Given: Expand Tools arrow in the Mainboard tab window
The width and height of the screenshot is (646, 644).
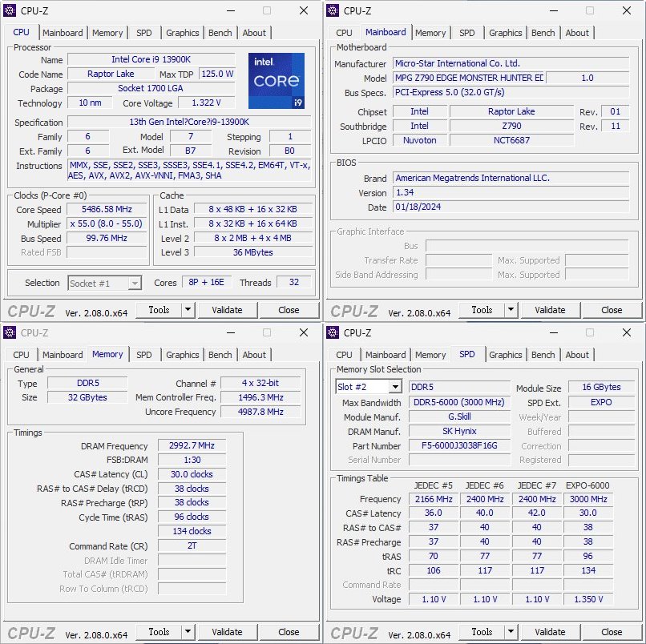Looking at the screenshot, I should pyautogui.click(x=511, y=310).
